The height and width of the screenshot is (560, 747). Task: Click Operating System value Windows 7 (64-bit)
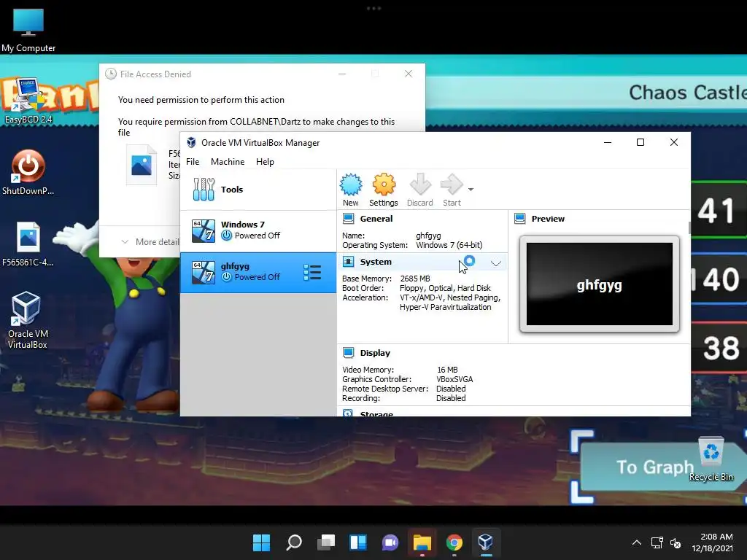(x=449, y=245)
